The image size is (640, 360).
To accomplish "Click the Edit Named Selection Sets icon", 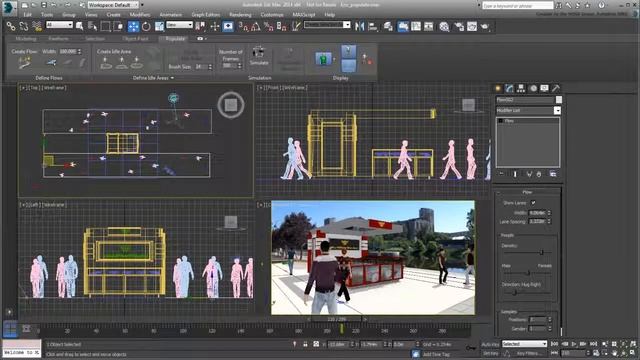I will (296, 27).
